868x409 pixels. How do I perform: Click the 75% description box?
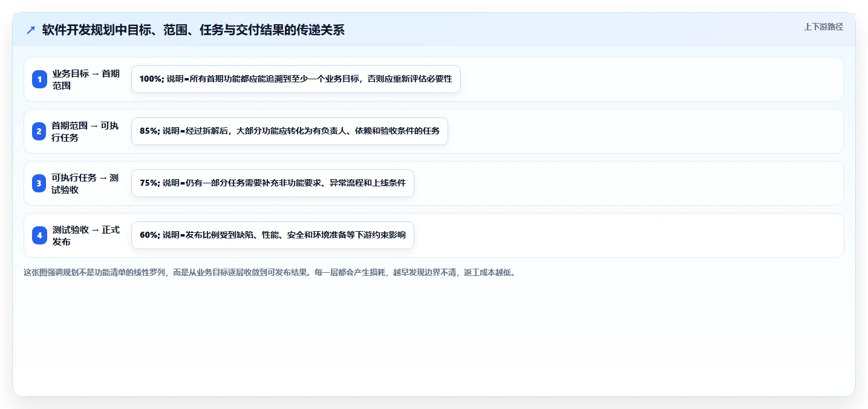coord(273,183)
